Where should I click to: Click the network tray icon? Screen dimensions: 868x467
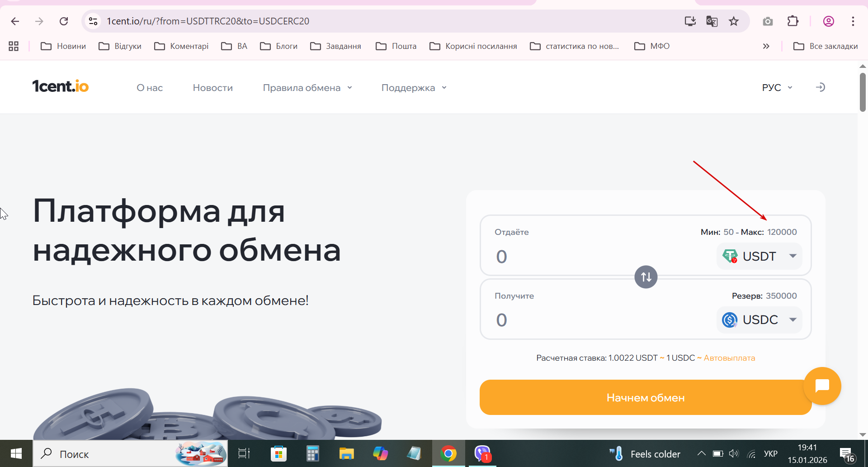[751, 453]
